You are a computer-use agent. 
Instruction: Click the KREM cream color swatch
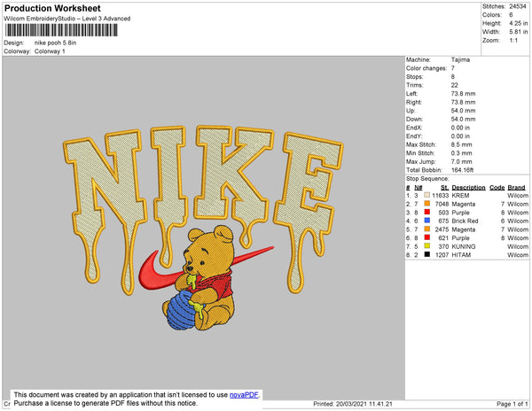click(x=426, y=195)
